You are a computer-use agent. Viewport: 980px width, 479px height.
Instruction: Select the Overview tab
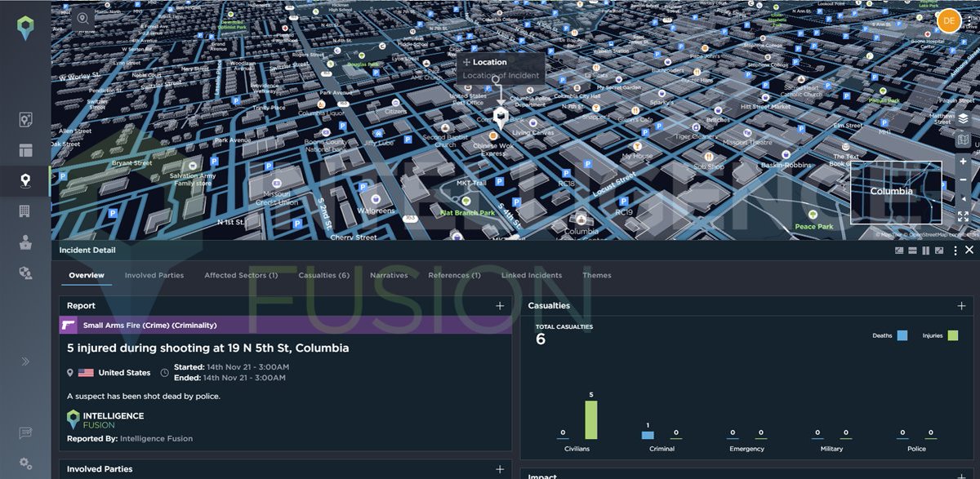(x=87, y=275)
